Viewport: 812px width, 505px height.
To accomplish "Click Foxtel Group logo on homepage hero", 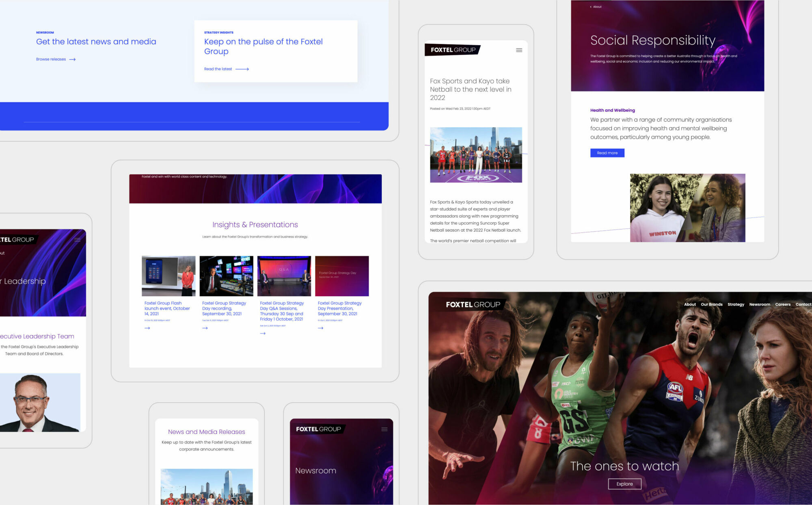I will pos(473,304).
